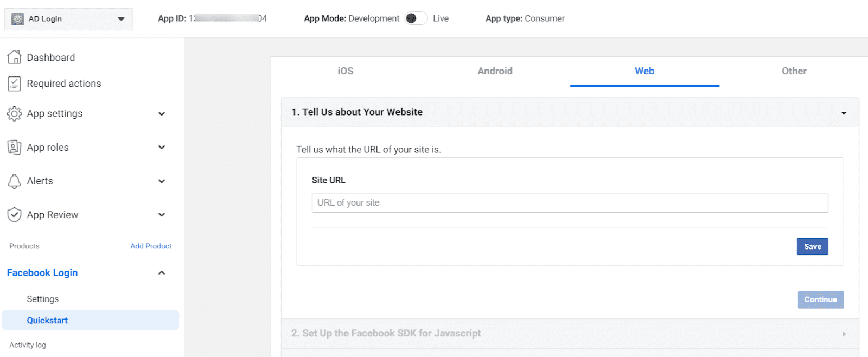Screen dimensions: 868x357
Task: Open the Activity log
Action: coord(28,345)
